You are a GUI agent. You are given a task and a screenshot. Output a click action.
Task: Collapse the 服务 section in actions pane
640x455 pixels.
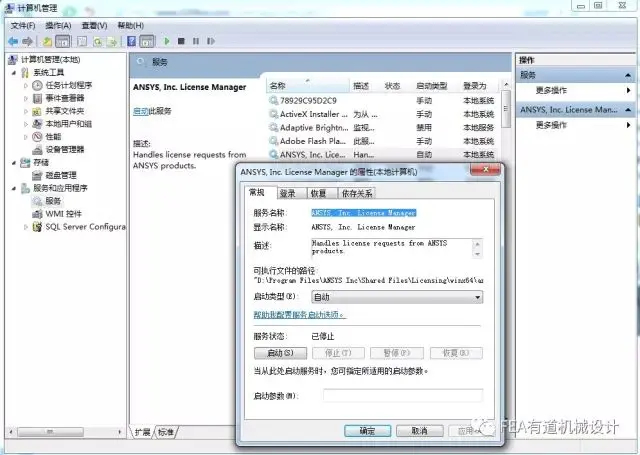tap(628, 75)
